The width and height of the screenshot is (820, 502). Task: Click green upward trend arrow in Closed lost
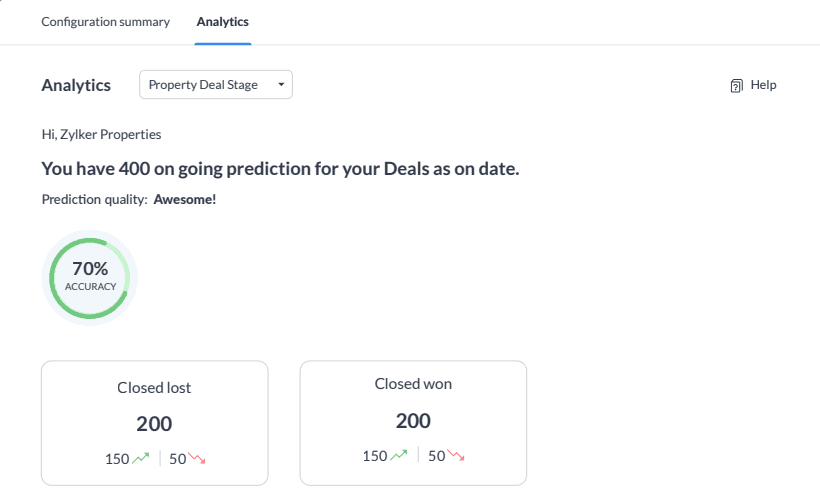(x=141, y=458)
